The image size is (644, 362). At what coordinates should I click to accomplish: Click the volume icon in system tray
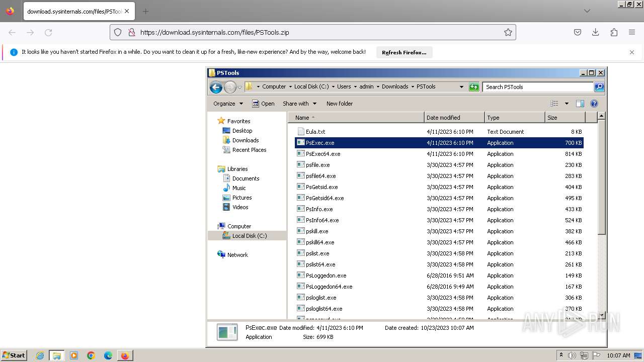point(573,355)
